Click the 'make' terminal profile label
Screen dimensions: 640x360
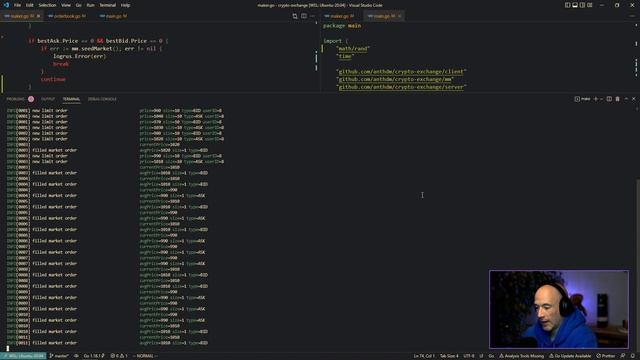[x=582, y=99]
